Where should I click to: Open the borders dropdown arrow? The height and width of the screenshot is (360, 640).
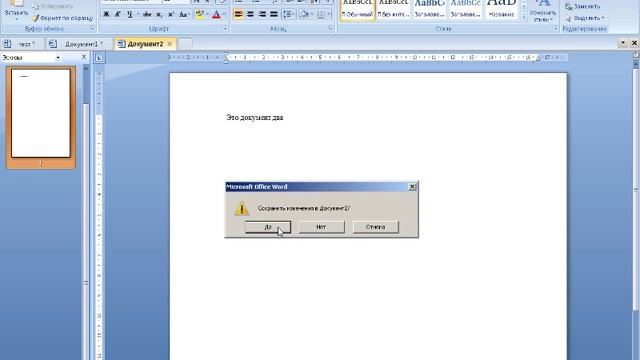click(329, 14)
